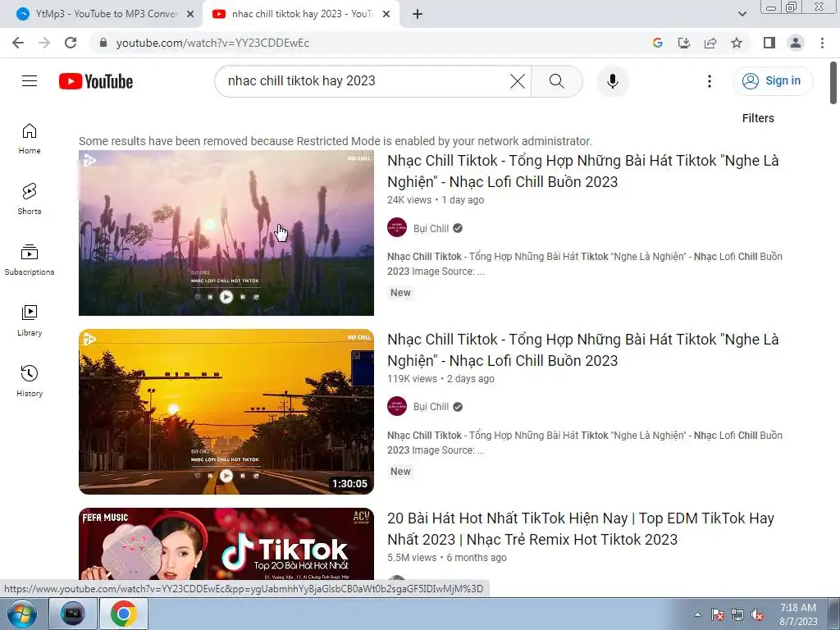Start voice search with the microphone
This screenshot has width=840, height=630.
(612, 81)
